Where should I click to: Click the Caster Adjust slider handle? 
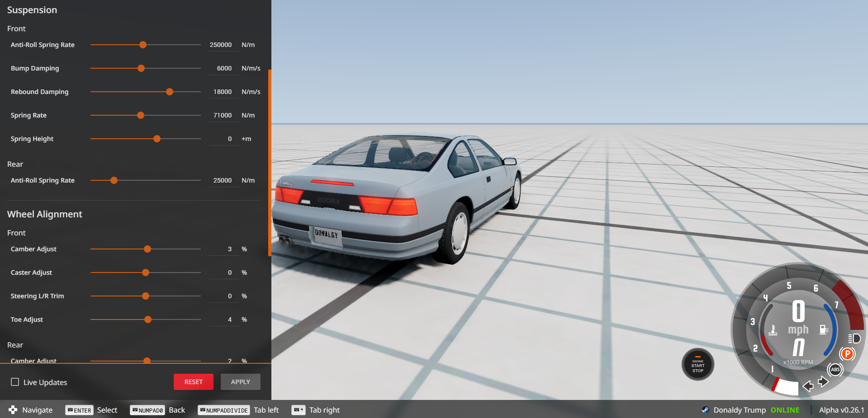146,272
